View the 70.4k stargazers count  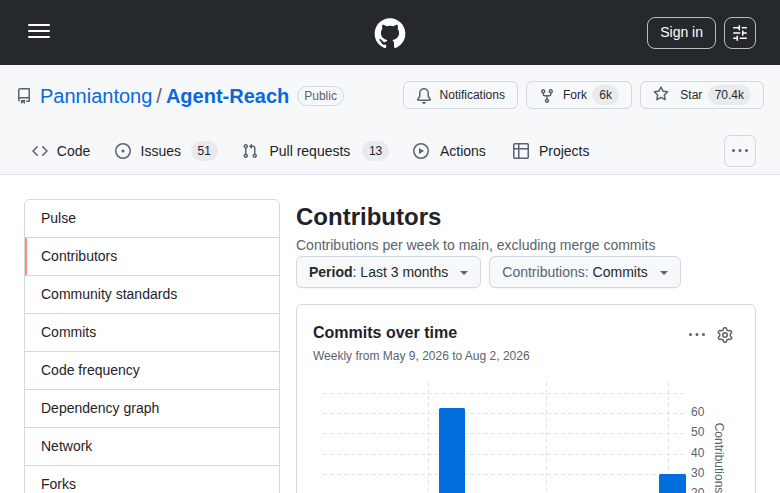[x=729, y=95]
